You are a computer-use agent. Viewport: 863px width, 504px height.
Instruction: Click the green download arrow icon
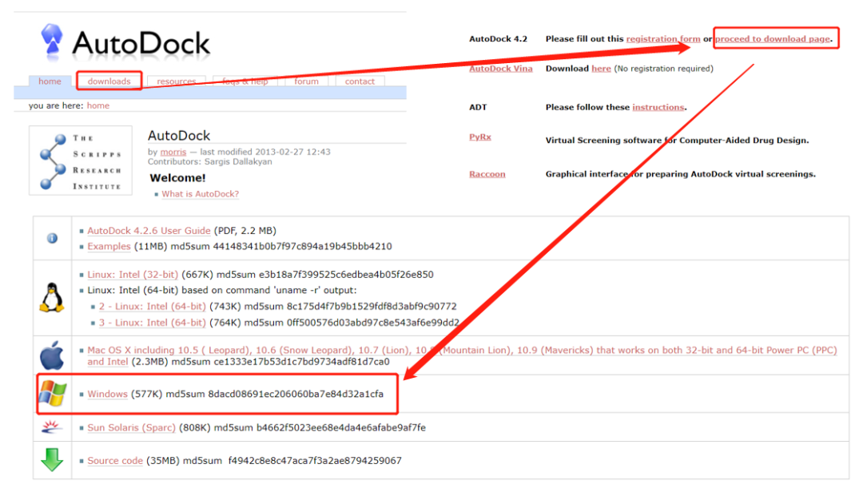[x=52, y=460]
